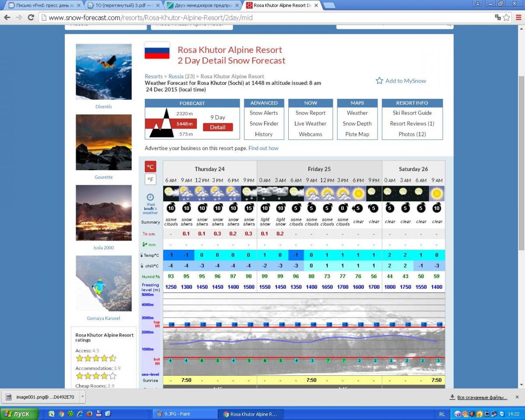Click Thursday 6 AM weather icon
525x420 pixels.
click(x=171, y=193)
